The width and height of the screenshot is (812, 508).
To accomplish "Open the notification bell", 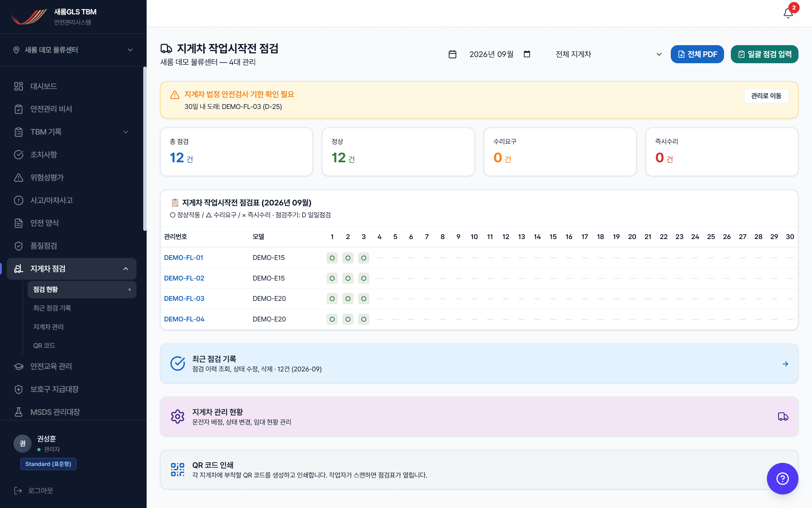I will (x=788, y=13).
